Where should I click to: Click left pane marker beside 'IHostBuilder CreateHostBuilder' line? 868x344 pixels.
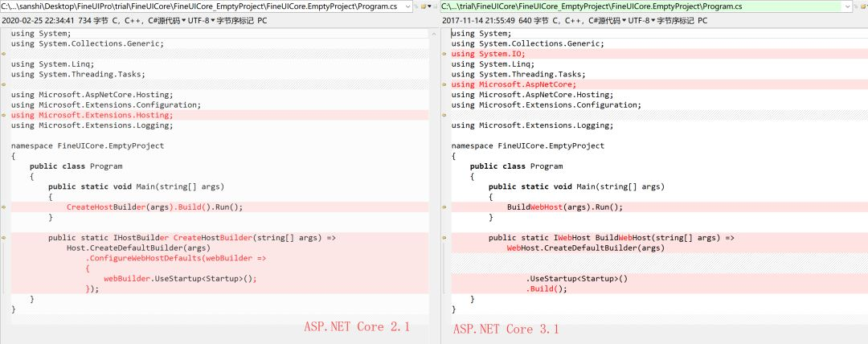(x=3, y=238)
